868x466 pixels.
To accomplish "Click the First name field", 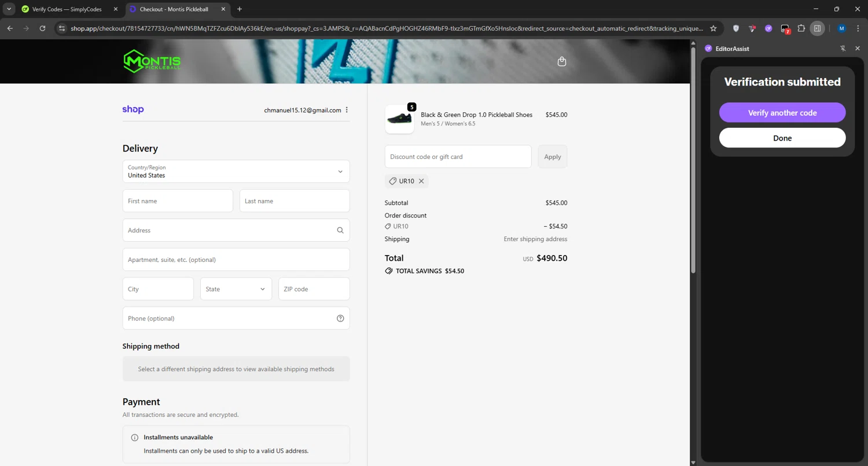I will point(178,201).
